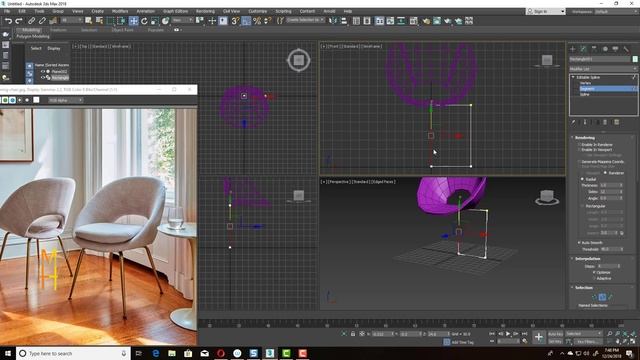Toggle visibility eye of Plane002 in Scene Explorer
The height and width of the screenshot is (360, 640).
43,71
